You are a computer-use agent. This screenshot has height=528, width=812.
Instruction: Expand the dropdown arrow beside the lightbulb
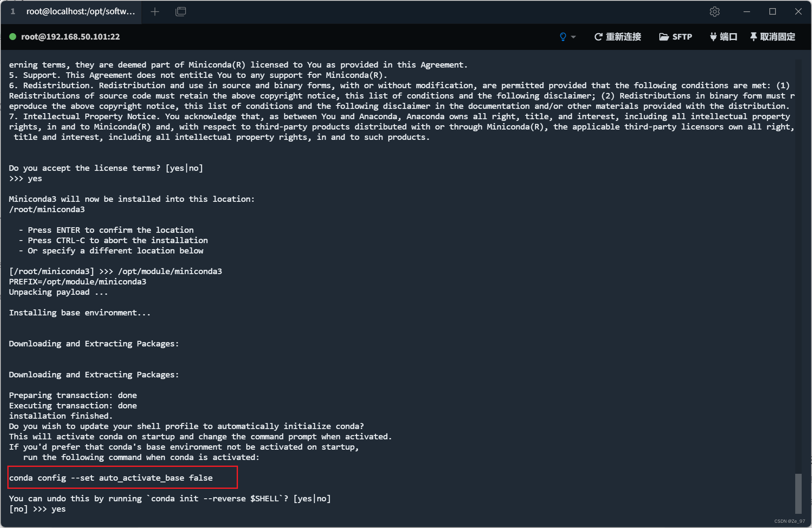[x=573, y=37]
